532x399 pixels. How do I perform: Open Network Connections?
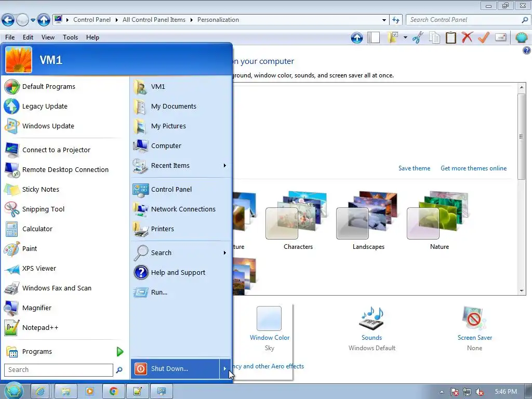point(181,209)
